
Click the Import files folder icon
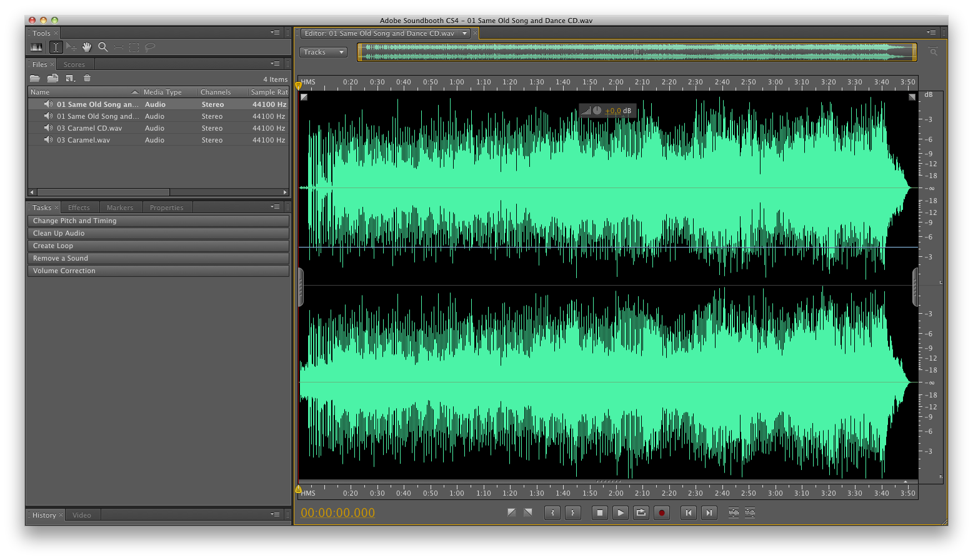pyautogui.click(x=53, y=78)
